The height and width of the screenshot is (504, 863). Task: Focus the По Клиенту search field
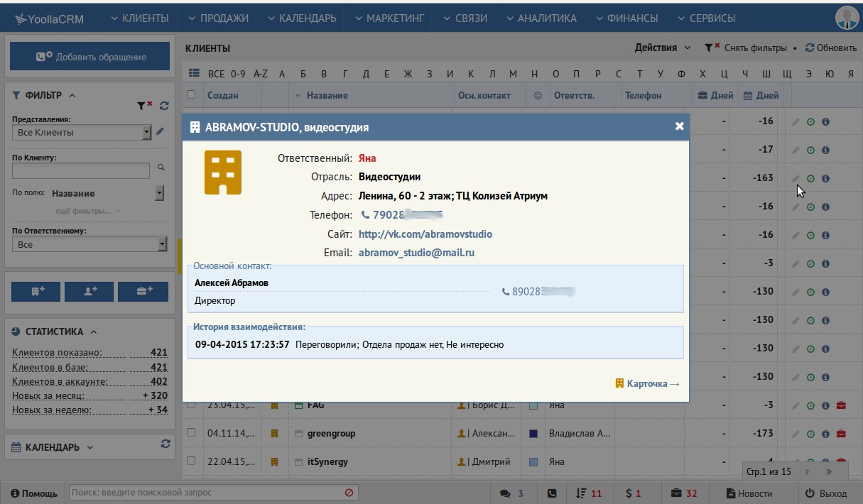(81, 170)
